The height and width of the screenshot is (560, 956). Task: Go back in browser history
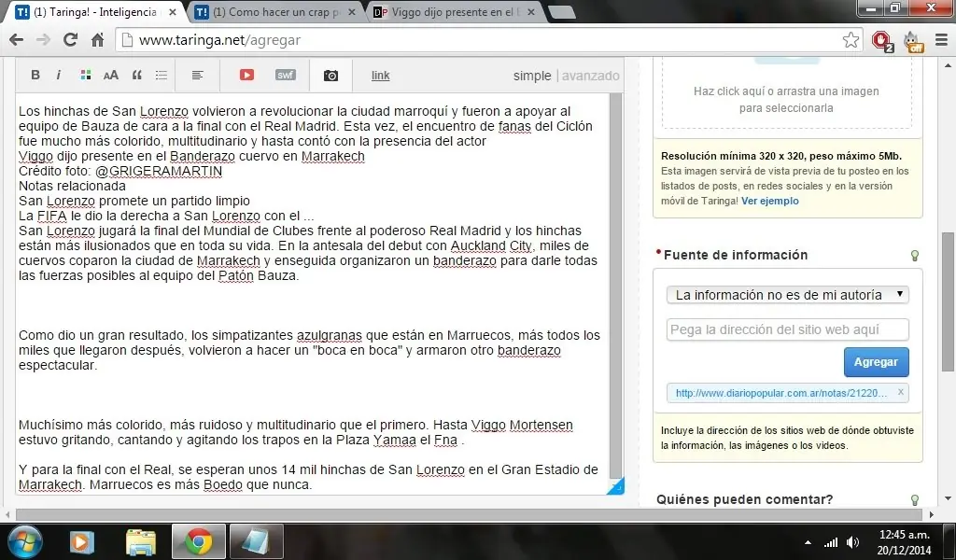pos(17,40)
